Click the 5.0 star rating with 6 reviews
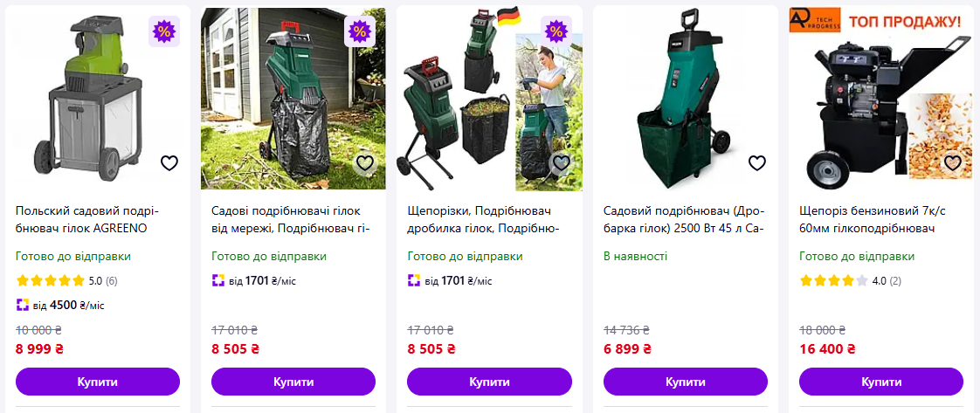 [67, 280]
